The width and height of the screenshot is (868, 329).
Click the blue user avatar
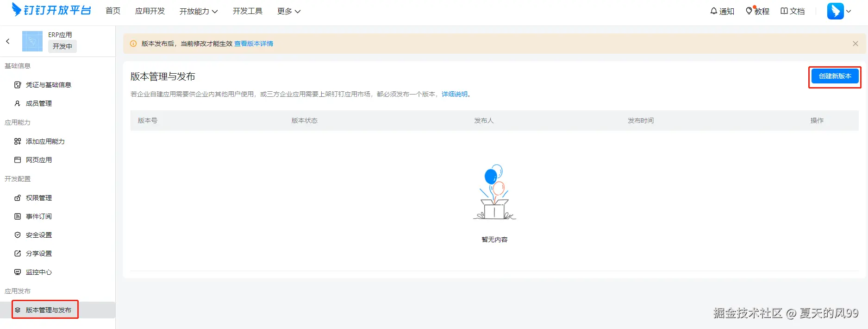pyautogui.click(x=836, y=11)
